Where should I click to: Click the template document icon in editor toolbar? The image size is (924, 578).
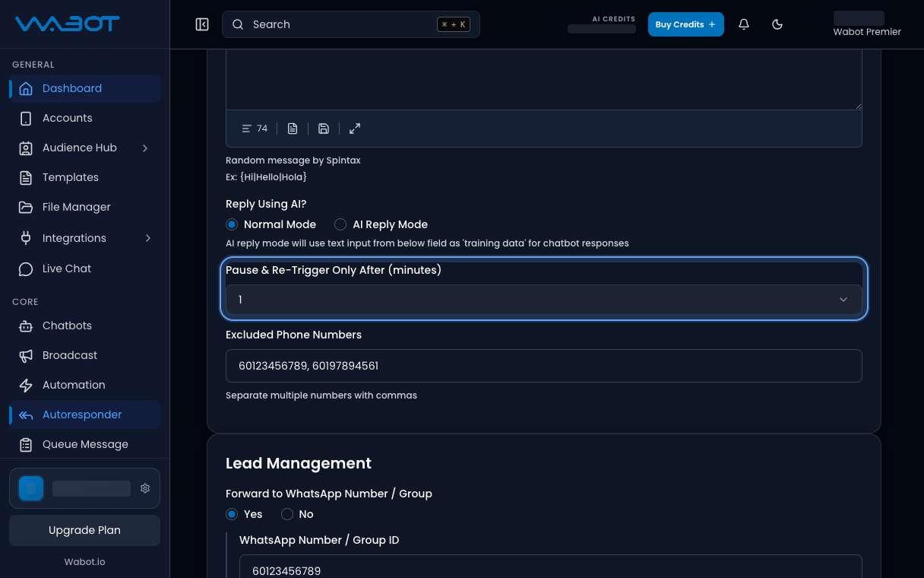(293, 129)
